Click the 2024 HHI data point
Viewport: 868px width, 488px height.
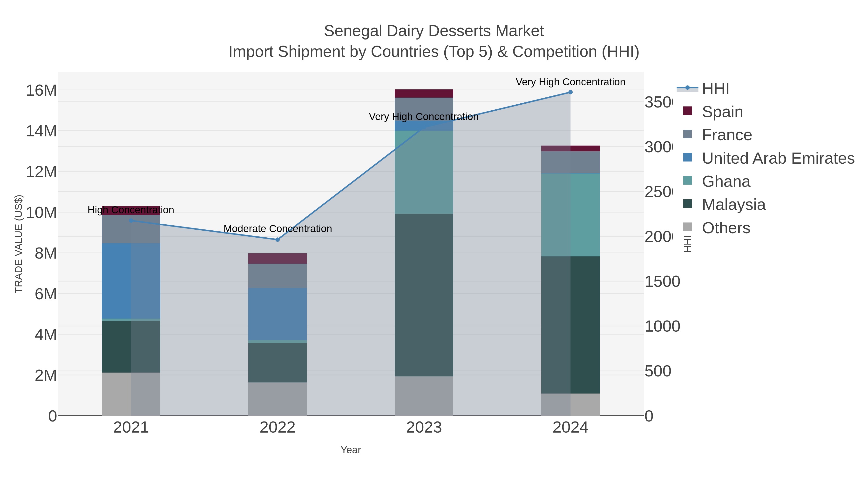[570, 92]
